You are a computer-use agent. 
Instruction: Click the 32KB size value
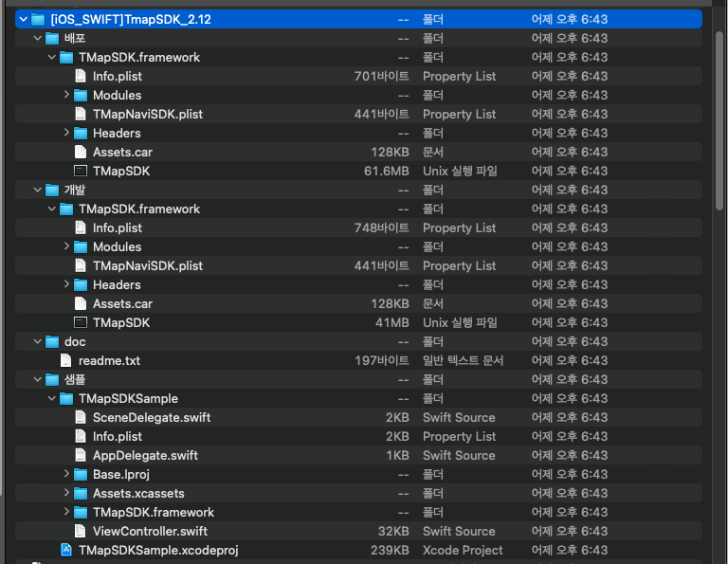point(393,531)
